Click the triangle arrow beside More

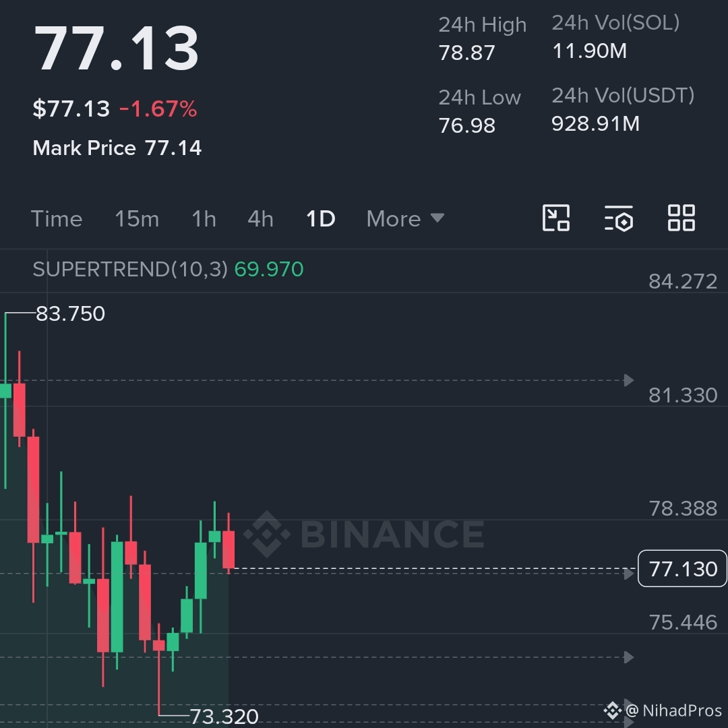437,217
